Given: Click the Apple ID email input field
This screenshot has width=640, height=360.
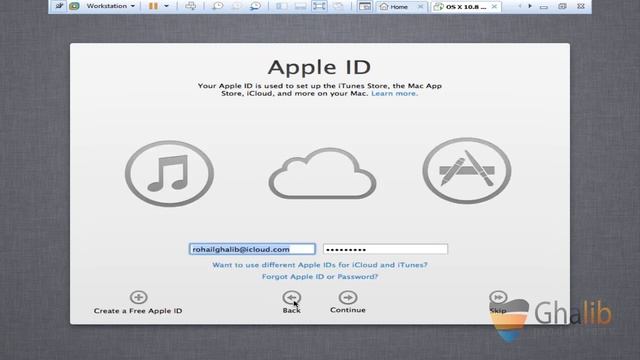Looking at the screenshot, I should point(252,249).
